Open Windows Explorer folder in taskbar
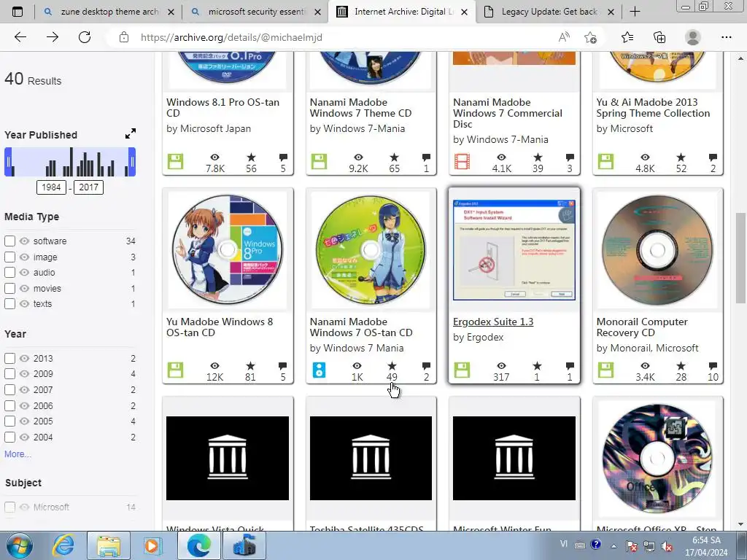747x560 pixels. click(109, 545)
